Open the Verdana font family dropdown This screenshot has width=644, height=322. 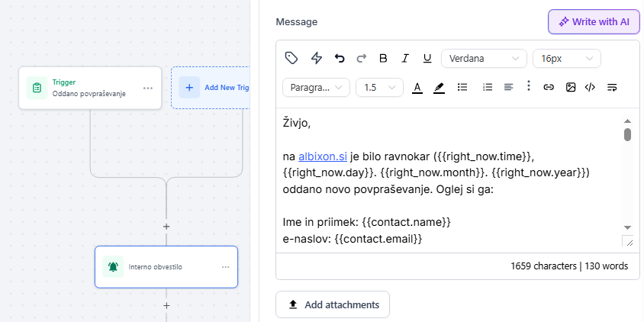click(x=484, y=58)
